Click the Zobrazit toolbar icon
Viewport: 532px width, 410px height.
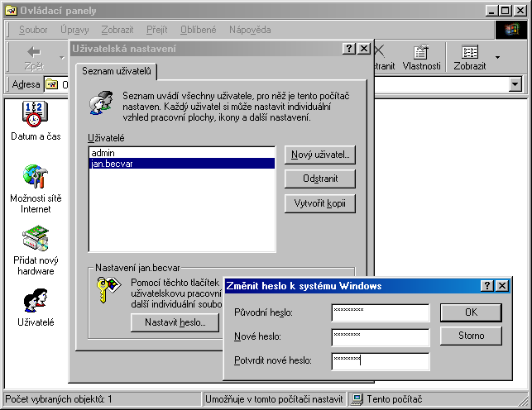470,58
